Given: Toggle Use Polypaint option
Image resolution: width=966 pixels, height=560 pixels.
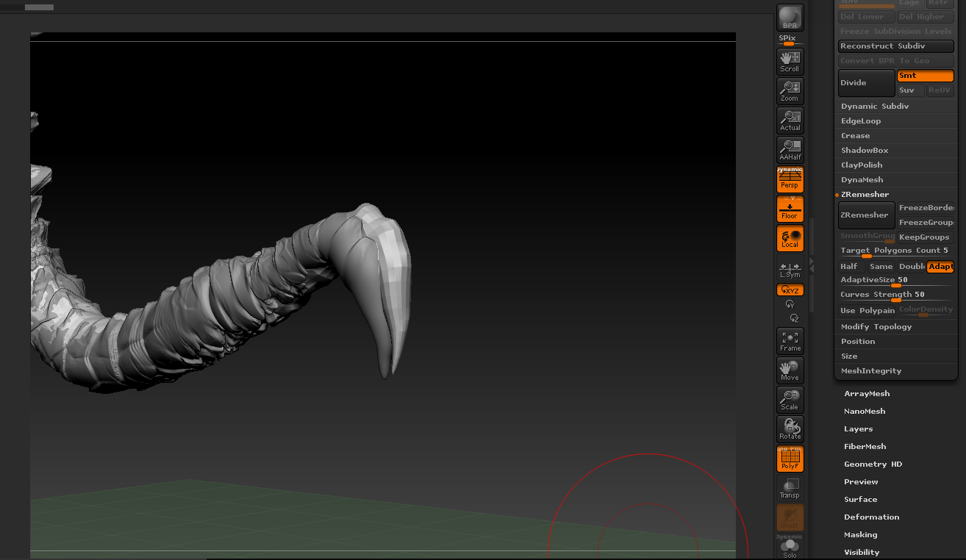Looking at the screenshot, I should [x=867, y=311].
